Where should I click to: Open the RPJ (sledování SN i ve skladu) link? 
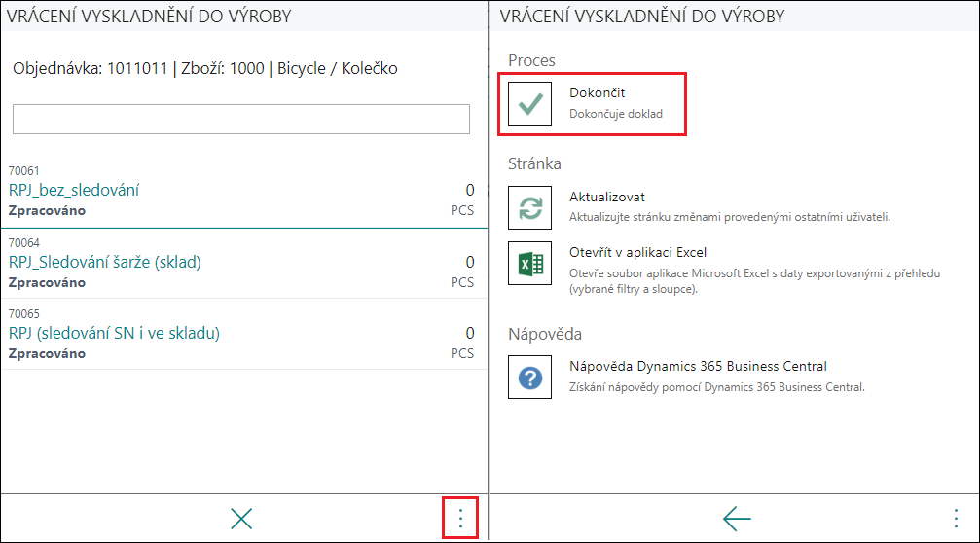pyautogui.click(x=115, y=333)
